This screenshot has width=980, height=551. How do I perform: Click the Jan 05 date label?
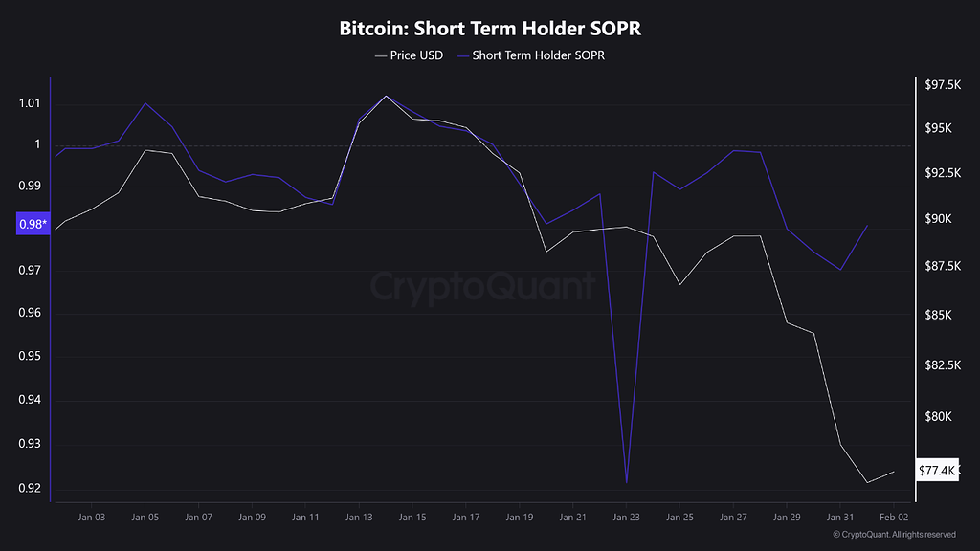click(145, 518)
